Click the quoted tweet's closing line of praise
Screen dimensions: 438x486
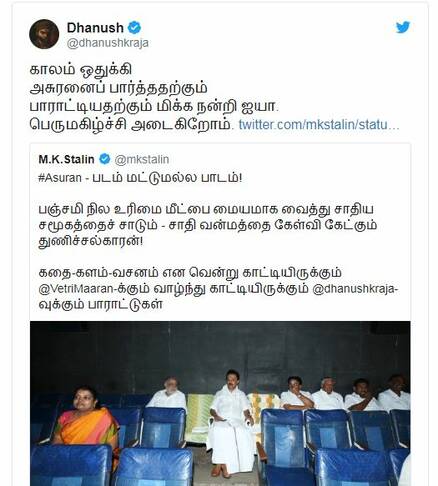tap(218, 289)
